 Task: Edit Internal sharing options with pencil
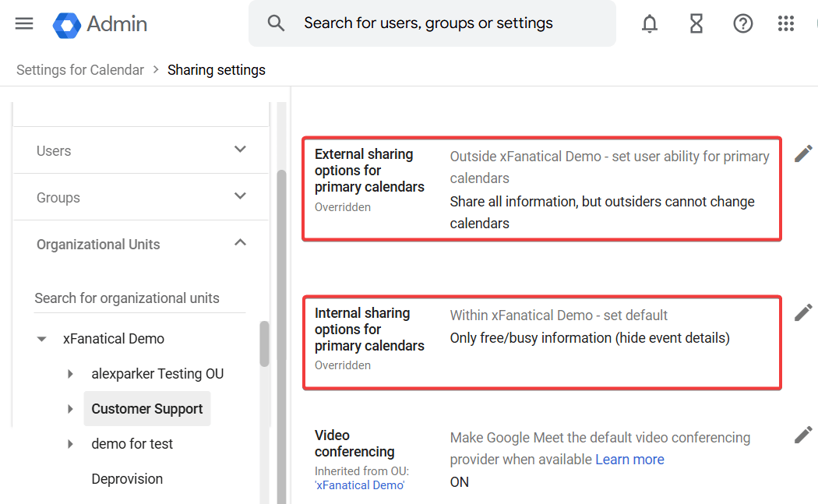click(x=803, y=312)
